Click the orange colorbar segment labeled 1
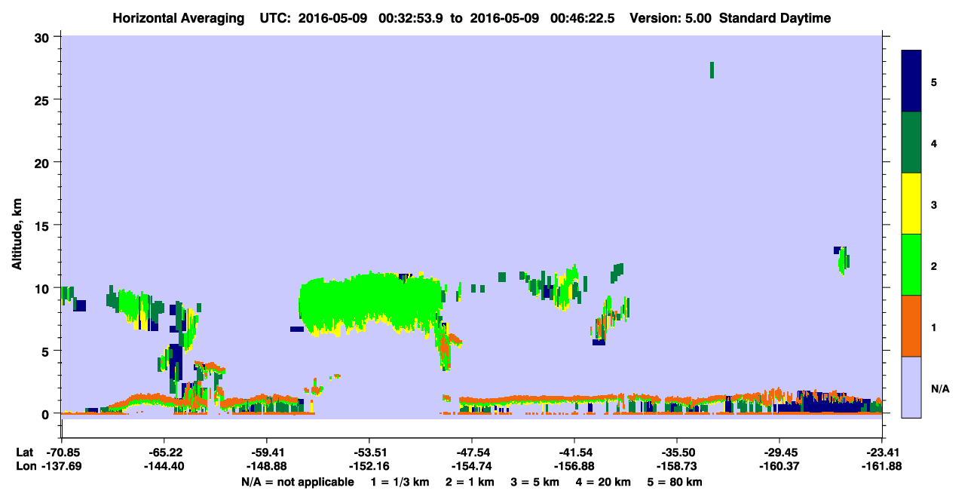This screenshot has height=503, width=980. click(911, 326)
